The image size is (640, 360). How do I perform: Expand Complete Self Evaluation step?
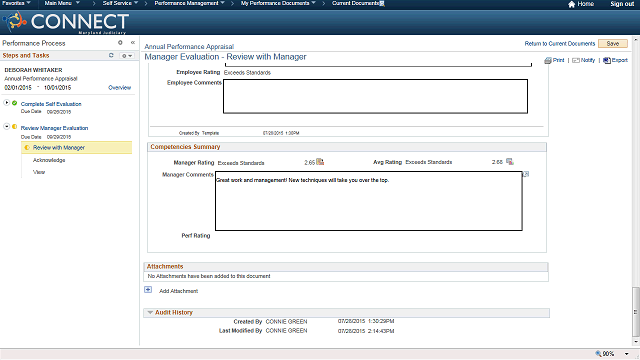pyautogui.click(x=7, y=103)
